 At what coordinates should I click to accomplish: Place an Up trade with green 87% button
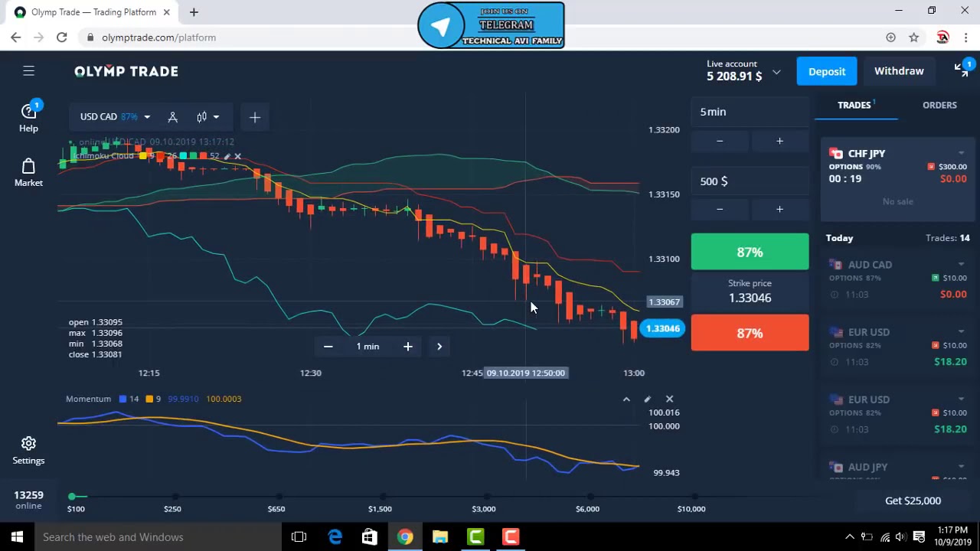click(x=750, y=252)
